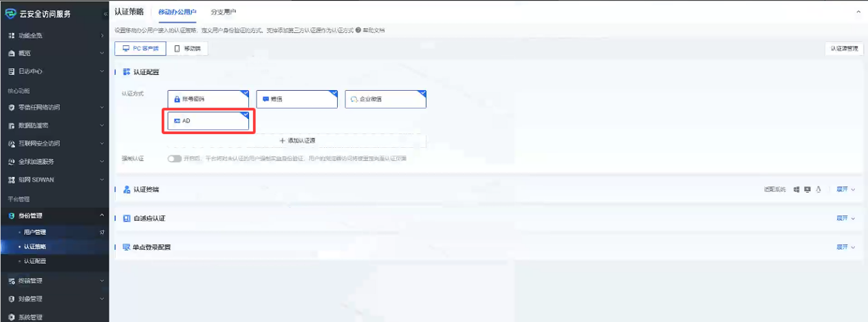868x322 pixels.
Task: Click the 认证终端 section user icon
Action: pos(127,189)
